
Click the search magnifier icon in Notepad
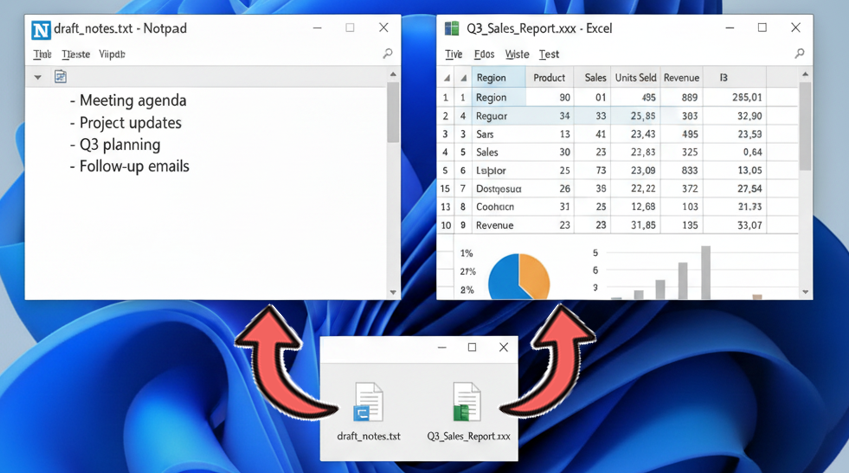387,54
